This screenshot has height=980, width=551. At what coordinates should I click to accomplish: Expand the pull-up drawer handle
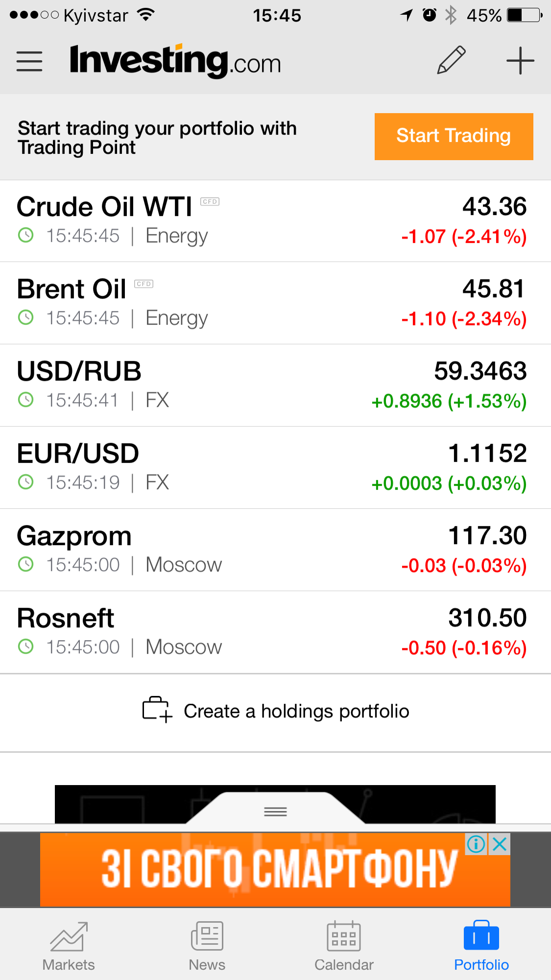(275, 812)
